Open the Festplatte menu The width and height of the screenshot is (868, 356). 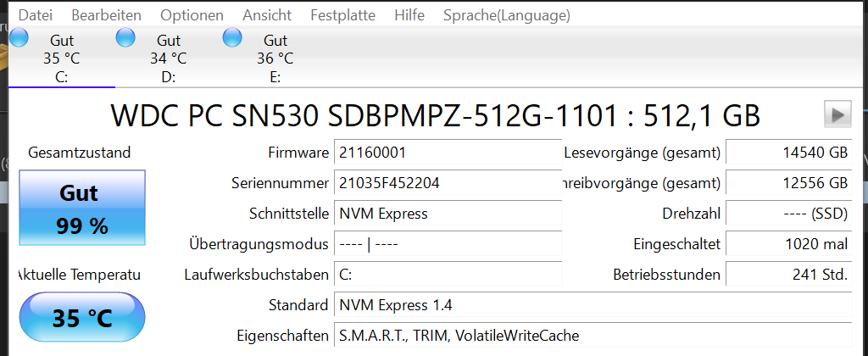pyautogui.click(x=342, y=15)
